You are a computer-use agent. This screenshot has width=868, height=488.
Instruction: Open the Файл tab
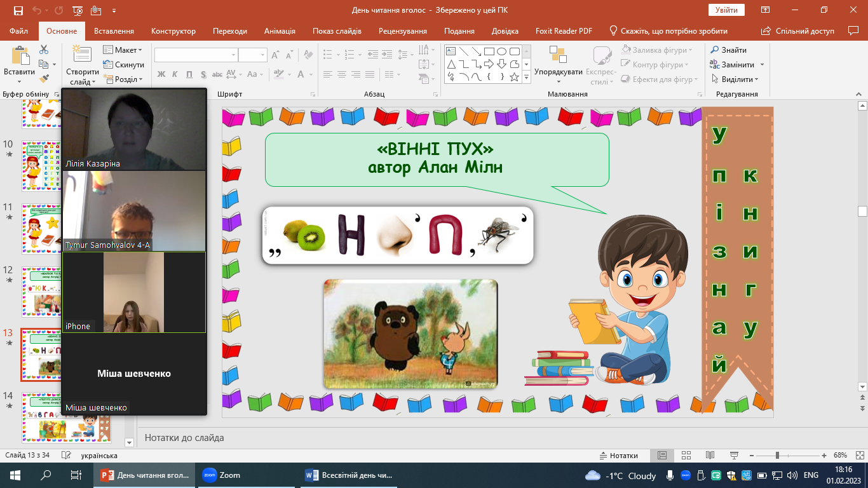pos(19,30)
